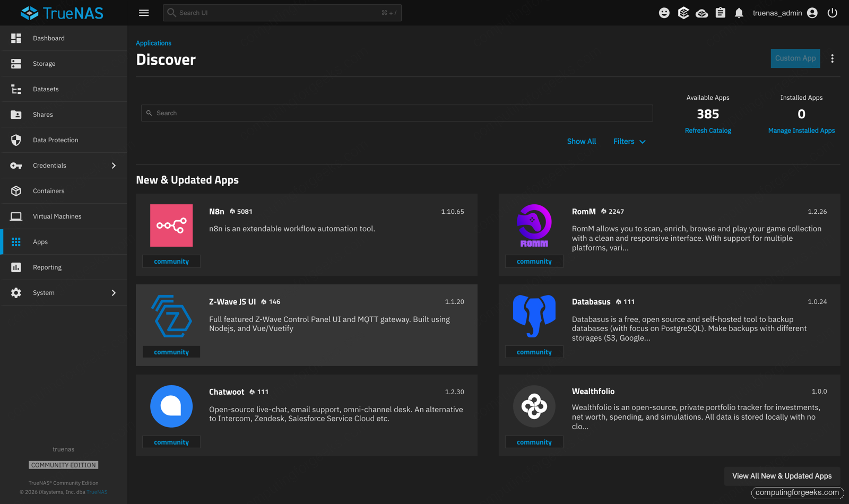Click the Shares sidebar icon

(16, 115)
